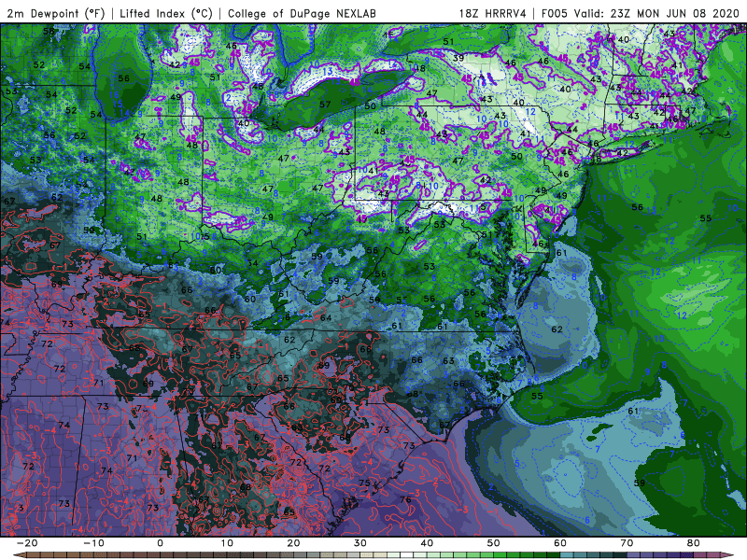Image resolution: width=747 pixels, height=560 pixels.
Task: Click the "58" dewpoint value on the map
Action: point(49,32)
